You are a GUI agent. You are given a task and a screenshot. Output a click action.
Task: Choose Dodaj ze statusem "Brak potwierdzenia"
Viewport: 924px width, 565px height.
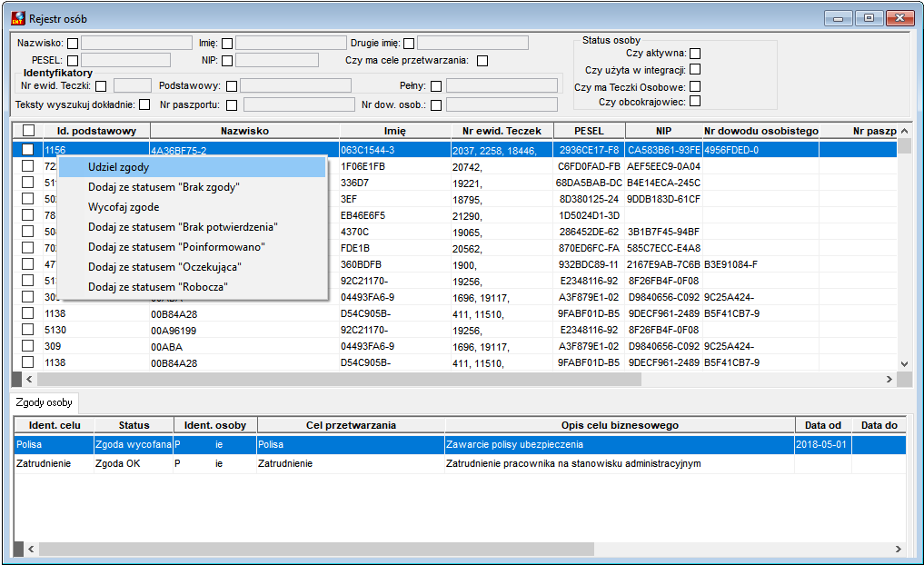(192, 227)
